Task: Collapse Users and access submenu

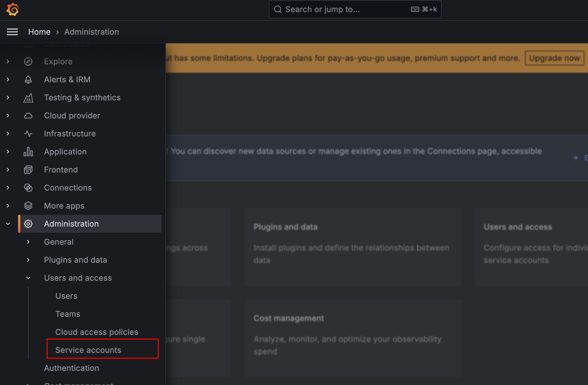Action: [x=28, y=278]
